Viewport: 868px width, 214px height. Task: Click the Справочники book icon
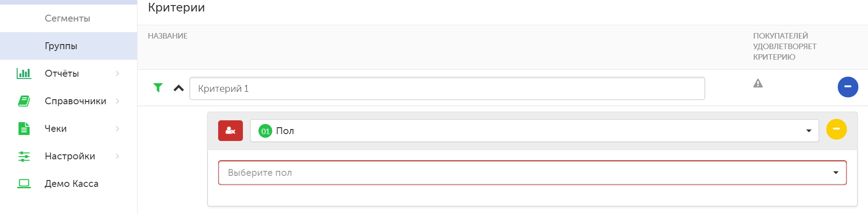click(x=24, y=101)
